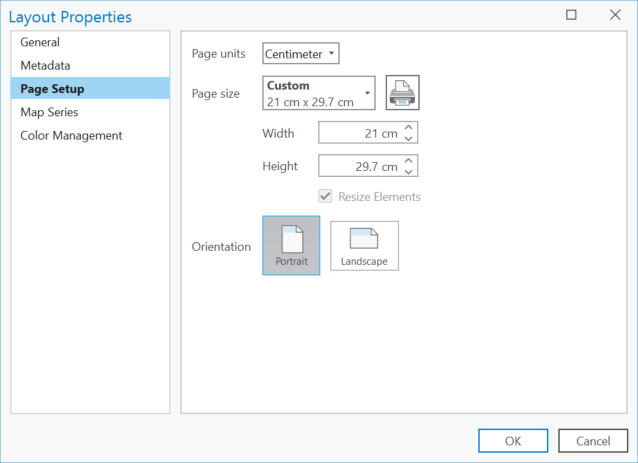The height and width of the screenshot is (463, 638).
Task: Confirm changes with the OK button
Action: (x=513, y=441)
